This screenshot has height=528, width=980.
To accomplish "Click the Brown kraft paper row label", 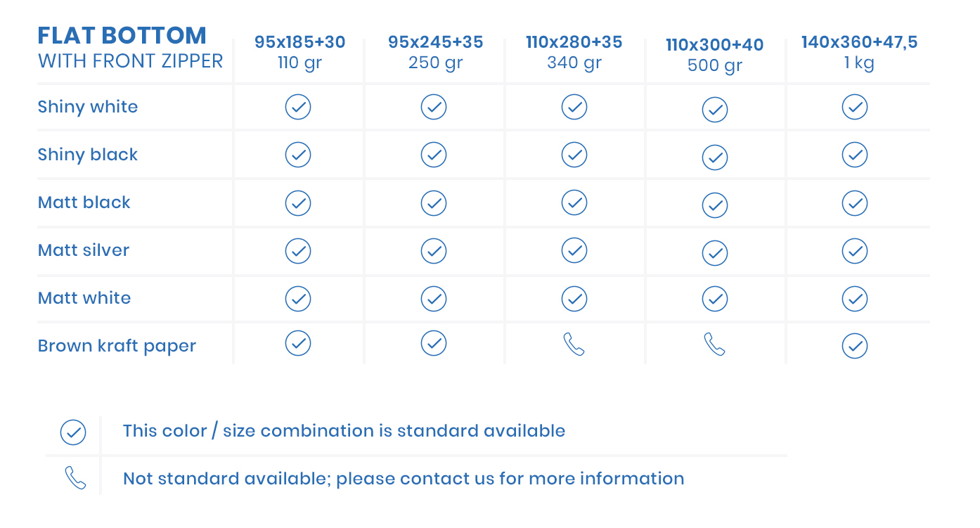I will [117, 346].
